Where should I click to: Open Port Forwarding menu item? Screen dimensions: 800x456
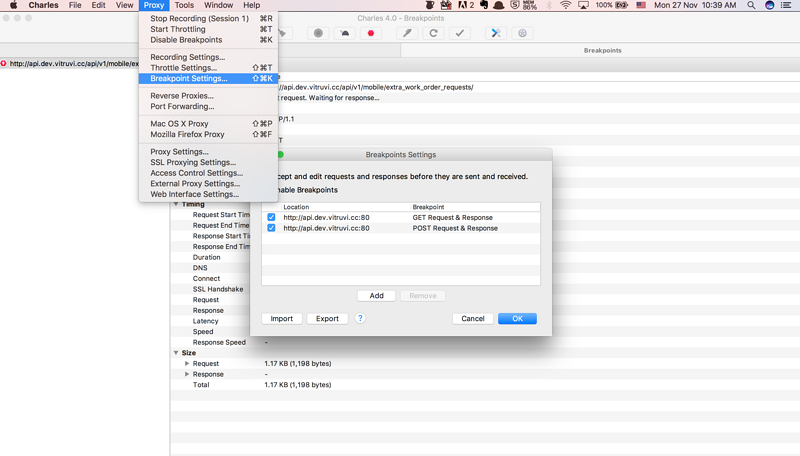pos(208,107)
